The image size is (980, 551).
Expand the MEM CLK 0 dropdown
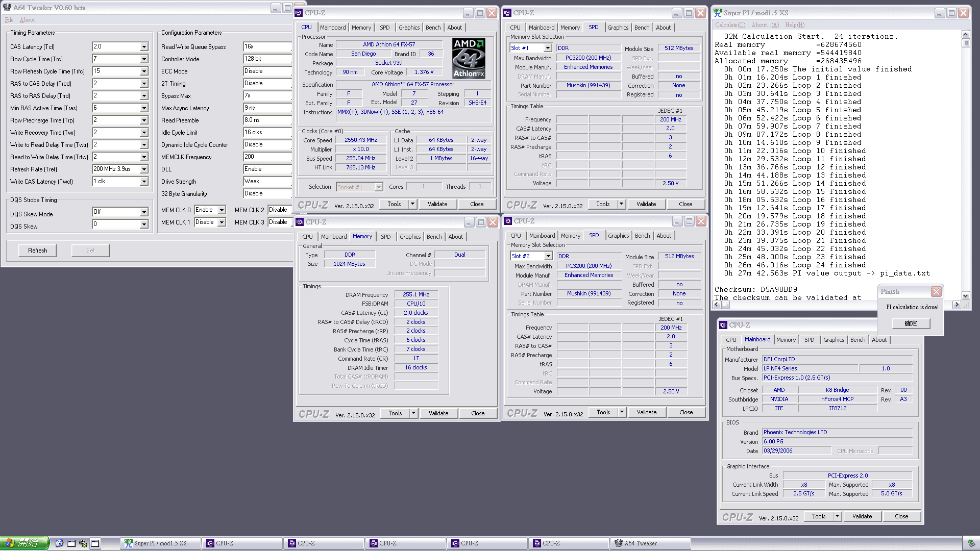click(222, 210)
